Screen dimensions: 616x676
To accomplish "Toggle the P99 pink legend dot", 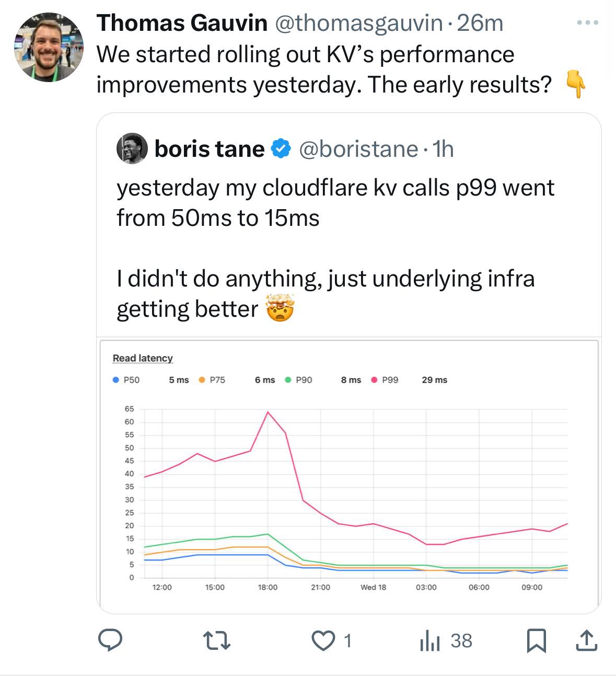I will pos(374,380).
